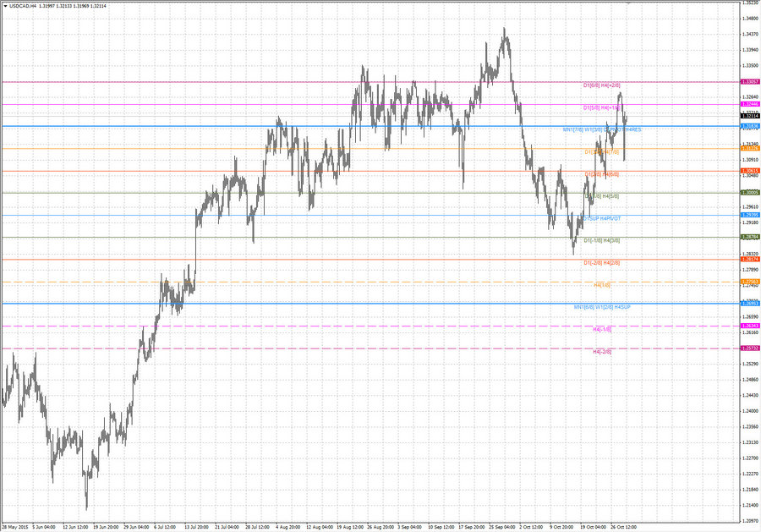
Task: Click the 4 Aug 20:00 date label
Action: 287,527
